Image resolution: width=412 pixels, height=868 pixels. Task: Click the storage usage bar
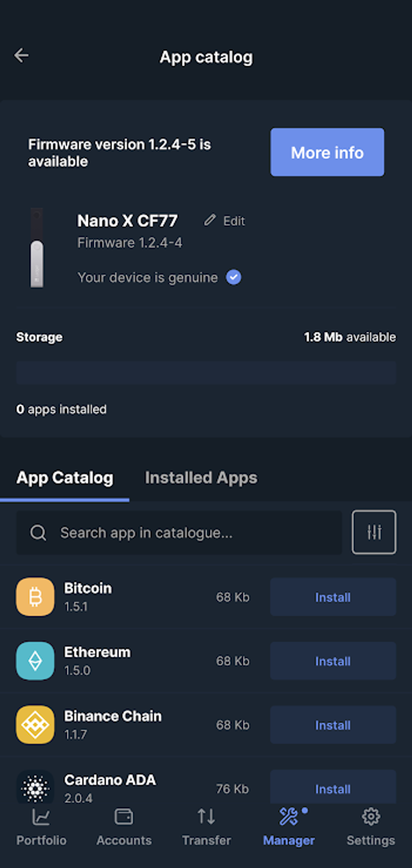click(x=206, y=372)
